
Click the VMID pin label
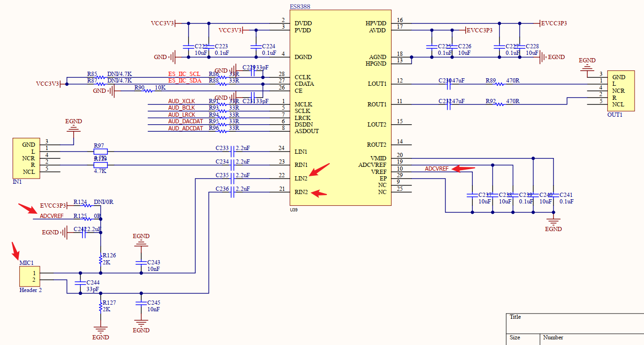(378, 158)
